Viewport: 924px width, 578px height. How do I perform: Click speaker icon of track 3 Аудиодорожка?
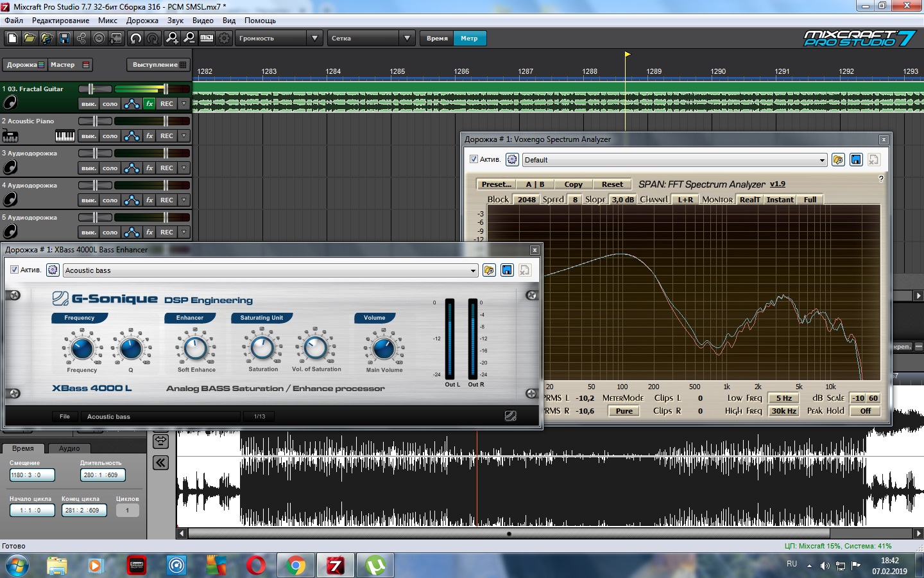[10, 167]
